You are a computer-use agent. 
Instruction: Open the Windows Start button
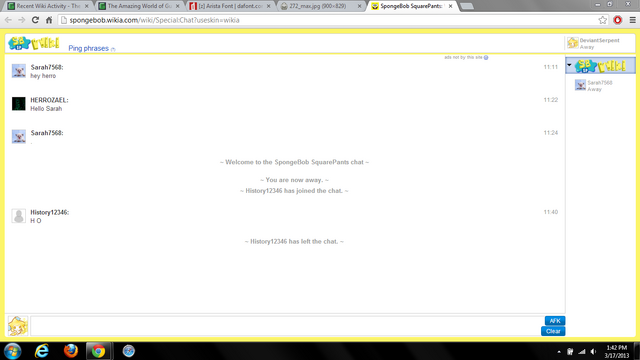pyautogui.click(x=12, y=351)
